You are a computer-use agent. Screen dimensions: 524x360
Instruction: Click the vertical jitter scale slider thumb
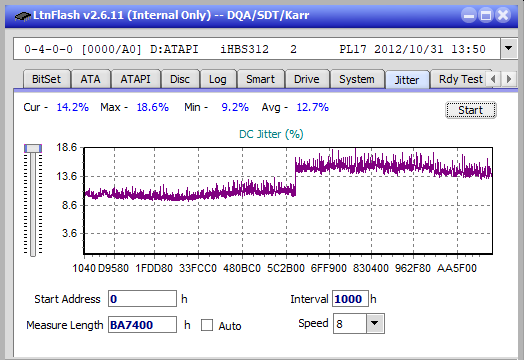click(x=33, y=148)
